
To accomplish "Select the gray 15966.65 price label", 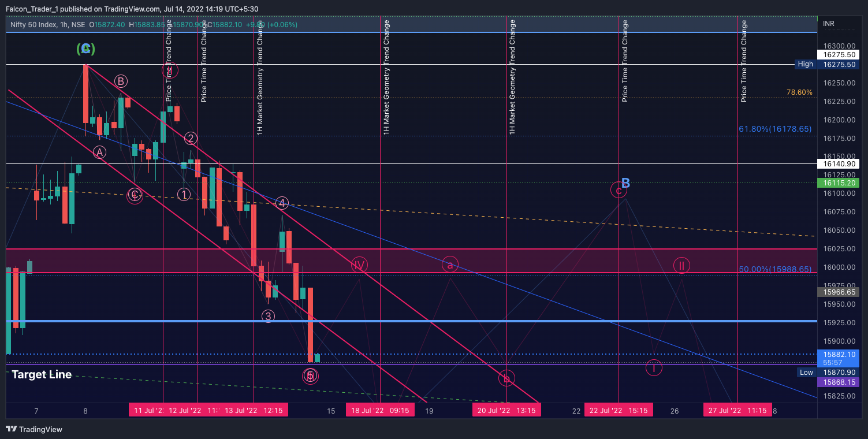I will [839, 292].
